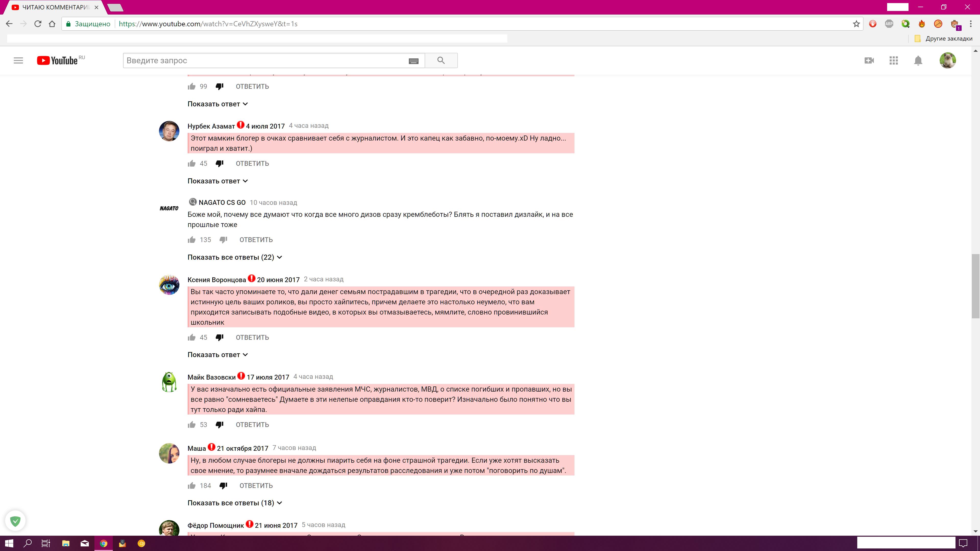The height and width of the screenshot is (551, 980).
Task: Open YouTube apps grid icon
Action: point(894,60)
